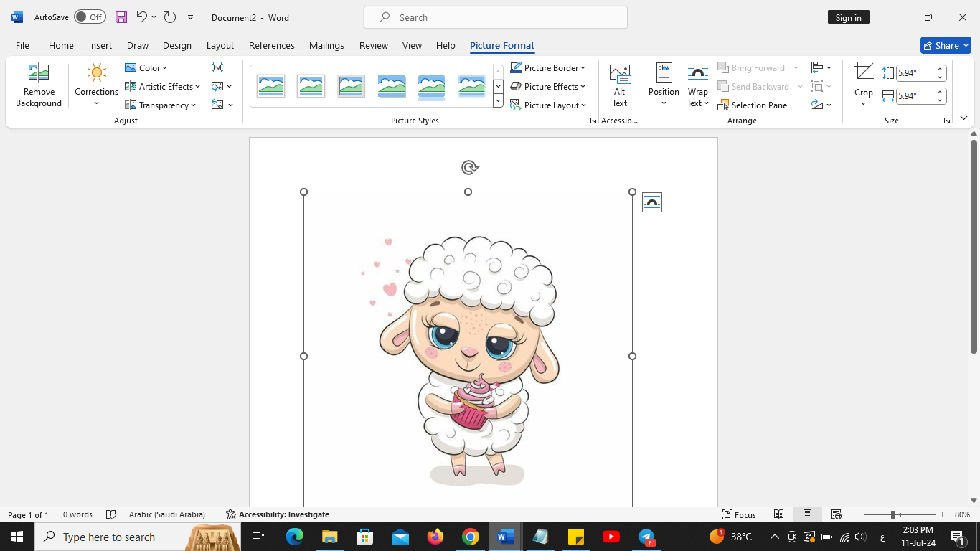
Task: Open Size dialog launcher
Action: point(947,121)
